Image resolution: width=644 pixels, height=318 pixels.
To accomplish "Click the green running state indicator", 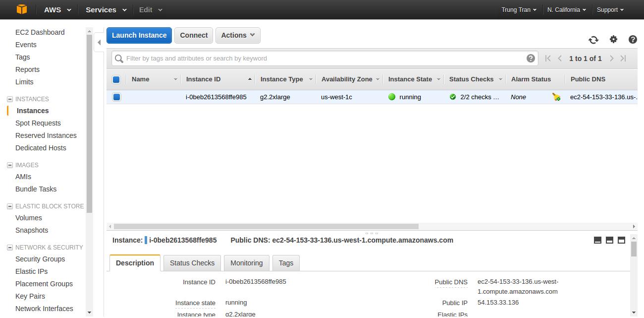I will tap(392, 97).
